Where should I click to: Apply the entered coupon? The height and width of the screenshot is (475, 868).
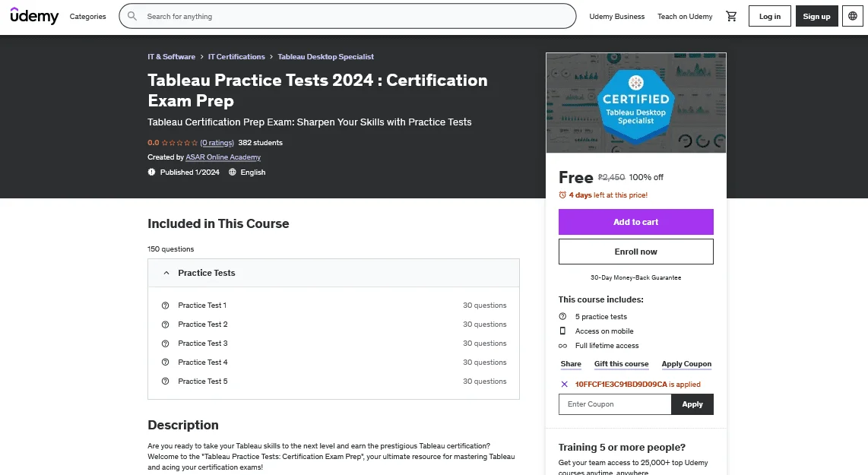click(692, 404)
